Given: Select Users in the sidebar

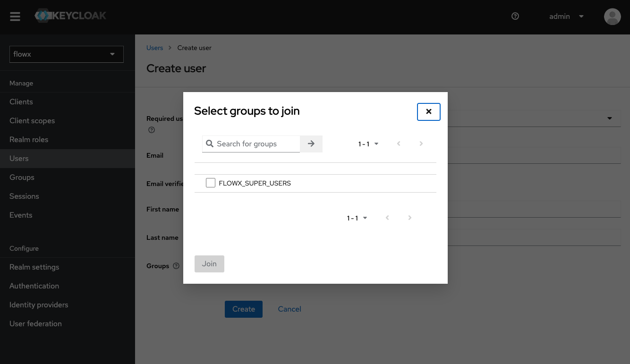Looking at the screenshot, I should (x=68, y=159).
